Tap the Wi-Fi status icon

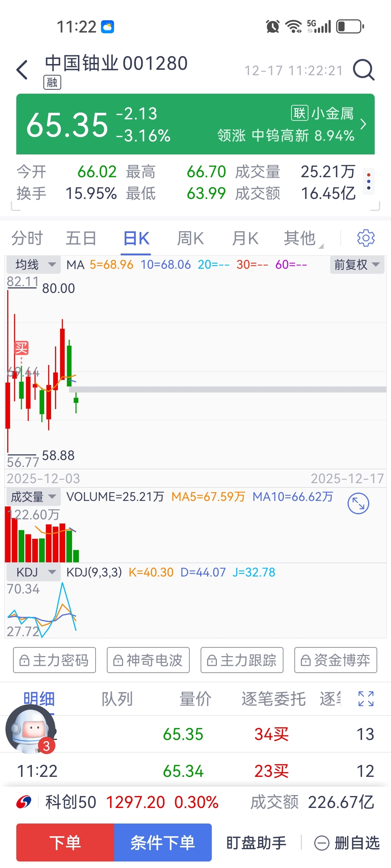click(x=294, y=26)
